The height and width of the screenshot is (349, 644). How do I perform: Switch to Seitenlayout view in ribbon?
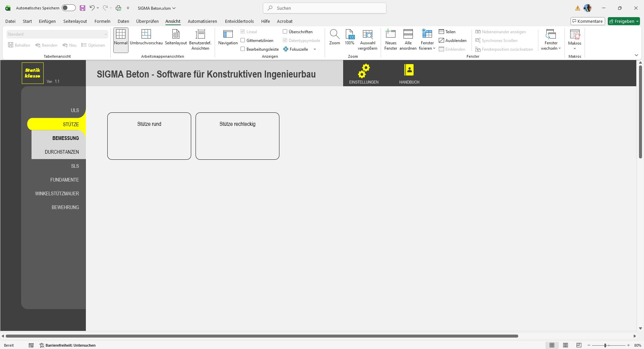[176, 35]
